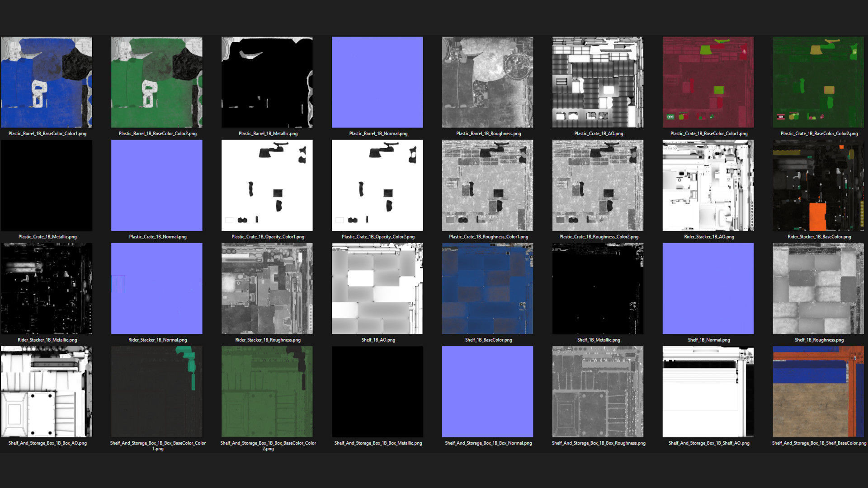Open Plastic_Barrel_1B_BaseColor_Color2.png green thumbnail
Screen dimensions: 868x488
[157, 82]
